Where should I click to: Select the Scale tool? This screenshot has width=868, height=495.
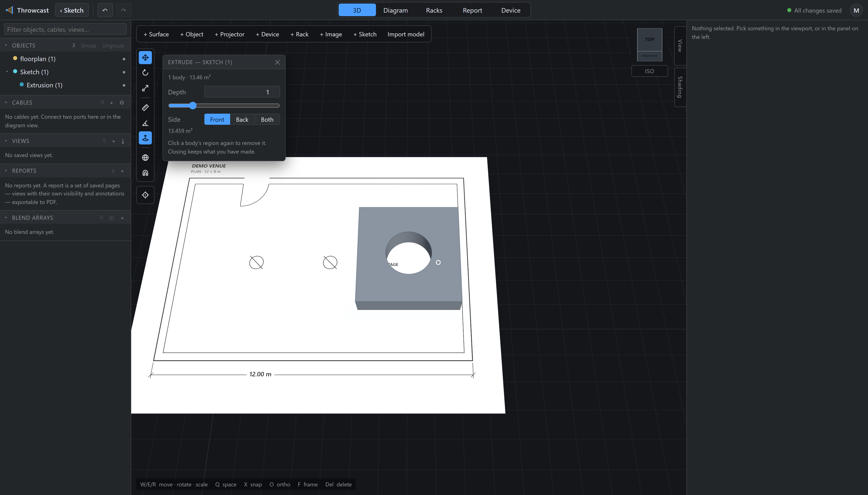coord(145,88)
